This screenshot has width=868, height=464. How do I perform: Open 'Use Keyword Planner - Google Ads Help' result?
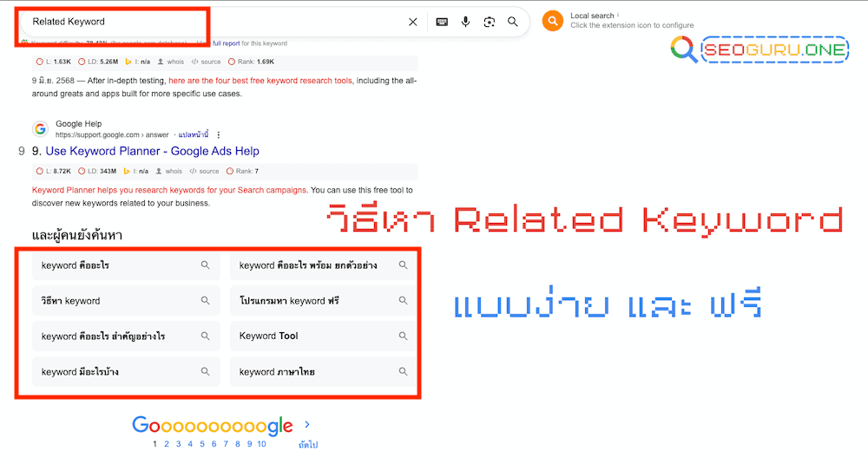point(152,151)
